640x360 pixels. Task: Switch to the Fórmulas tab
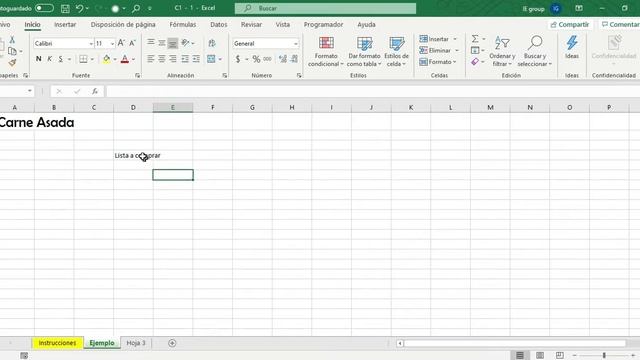182,24
